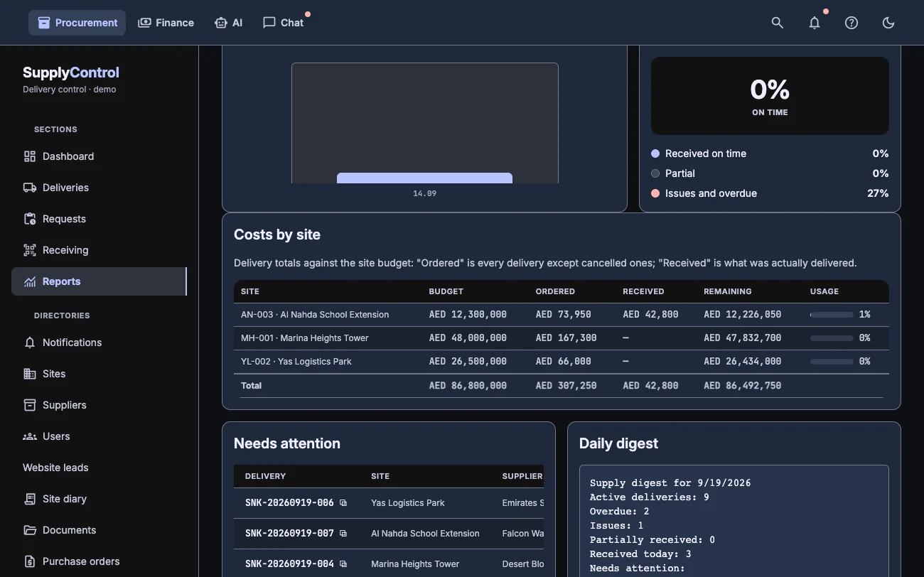Open Suppliers directory in sidebar
The width and height of the screenshot is (924, 577).
point(99,405)
